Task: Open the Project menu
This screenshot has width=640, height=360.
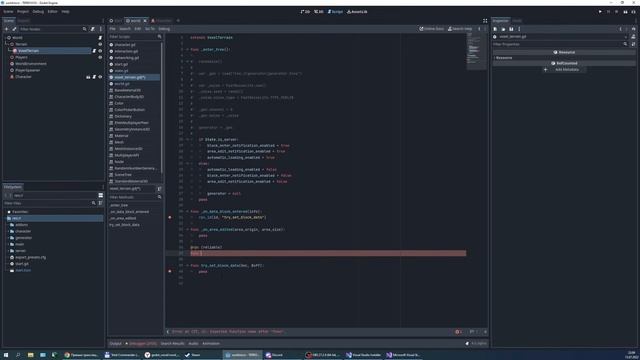Action: pyautogui.click(x=23, y=11)
